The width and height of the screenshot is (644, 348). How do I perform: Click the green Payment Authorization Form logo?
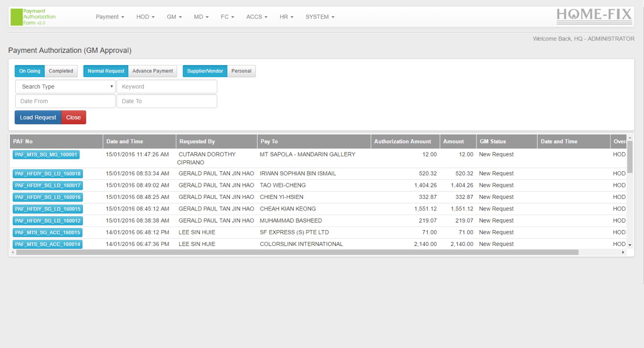(32, 17)
